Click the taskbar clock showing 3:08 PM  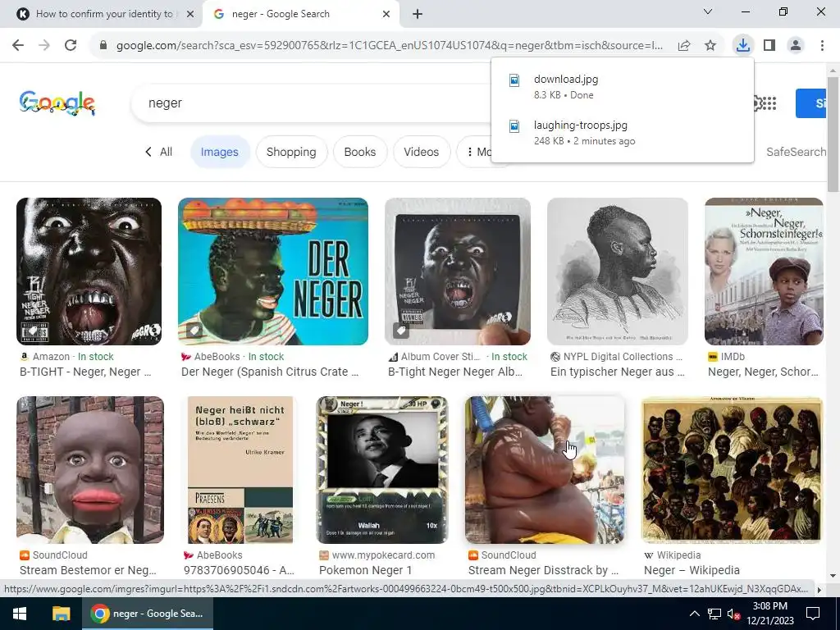pyautogui.click(x=769, y=614)
